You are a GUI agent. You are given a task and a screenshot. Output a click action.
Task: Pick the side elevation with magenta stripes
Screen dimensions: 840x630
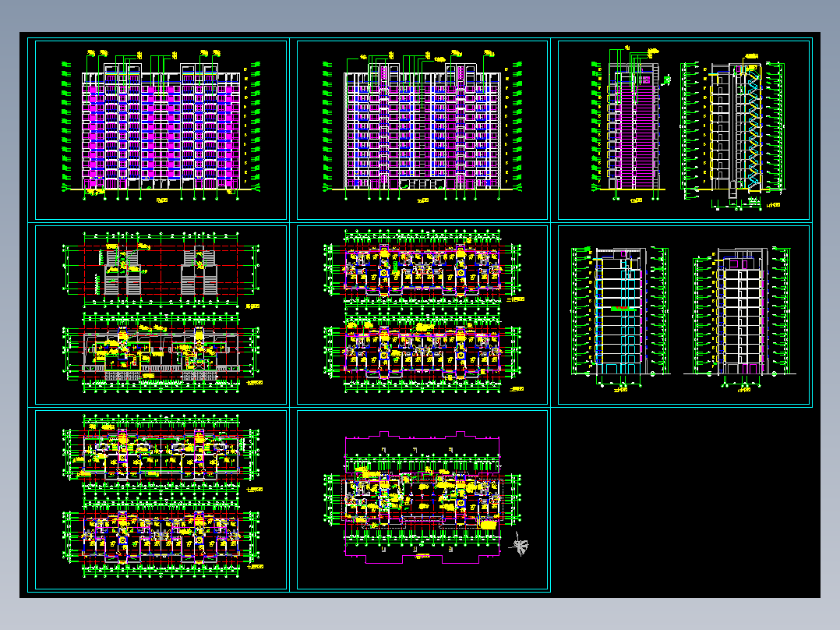(x=631, y=125)
